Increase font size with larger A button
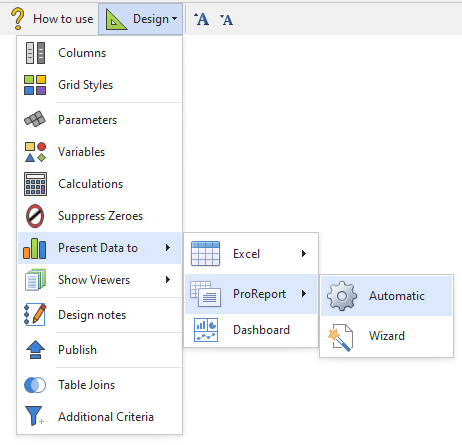This screenshot has width=462, height=445. [x=202, y=19]
